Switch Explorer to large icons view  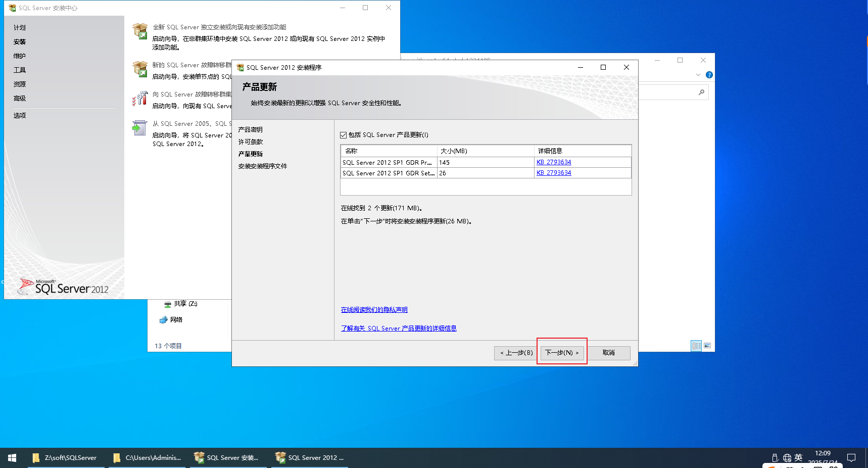pyautogui.click(x=707, y=346)
